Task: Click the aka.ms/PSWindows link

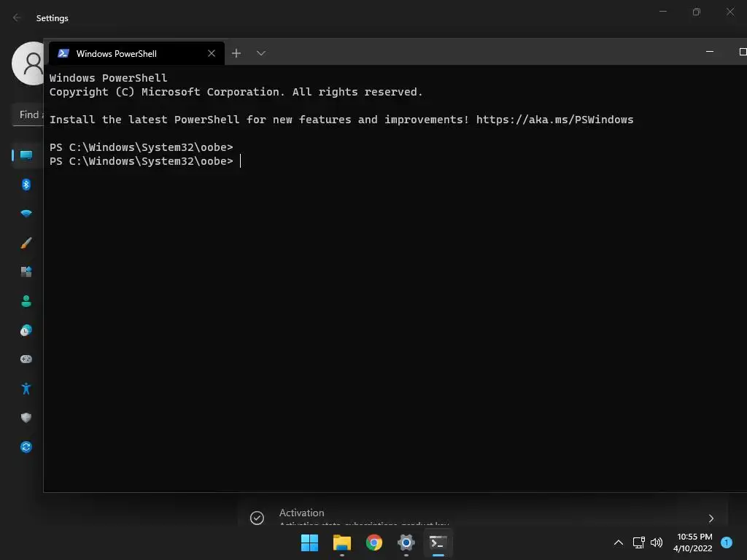Action: (x=555, y=120)
